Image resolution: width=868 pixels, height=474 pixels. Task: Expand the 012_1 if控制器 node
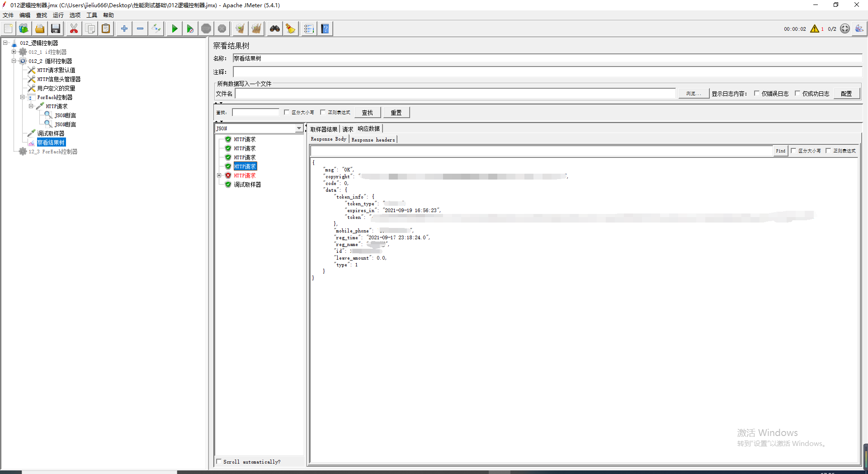point(14,52)
